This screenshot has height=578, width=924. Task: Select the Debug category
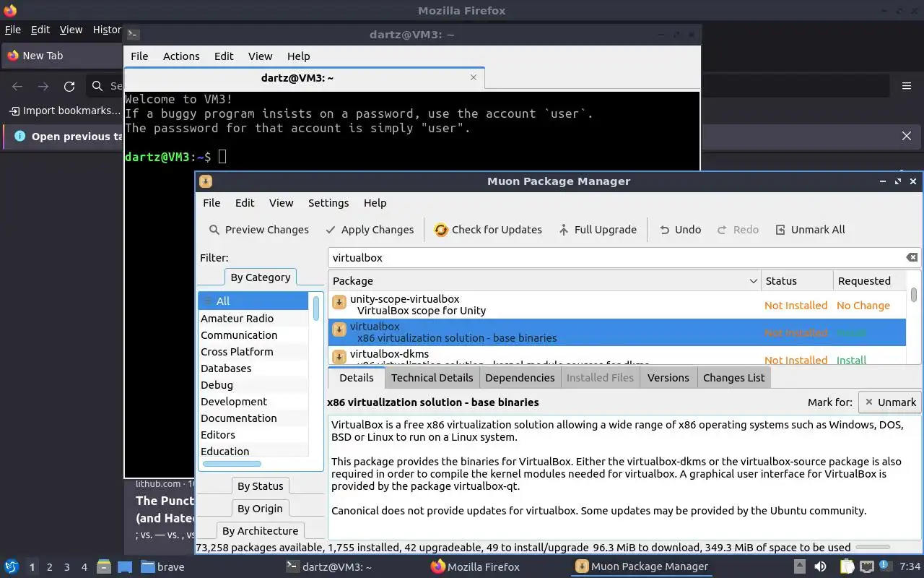pyautogui.click(x=253, y=385)
